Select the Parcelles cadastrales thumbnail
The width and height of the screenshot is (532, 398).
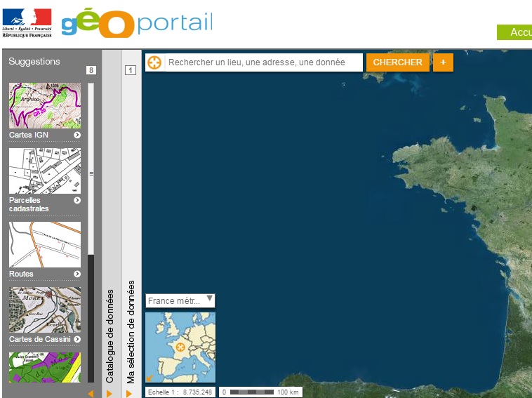45,171
